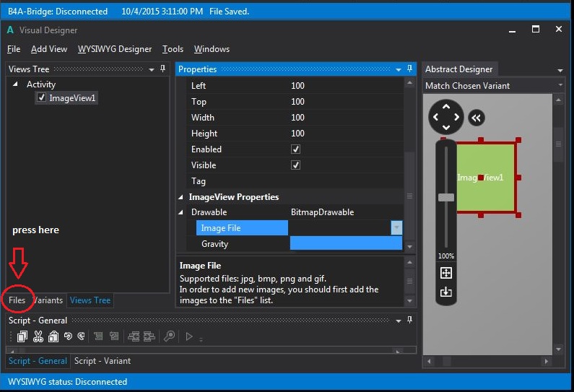The image size is (574, 392).
Task: Redo in the script toolbar
Action: 82,336
